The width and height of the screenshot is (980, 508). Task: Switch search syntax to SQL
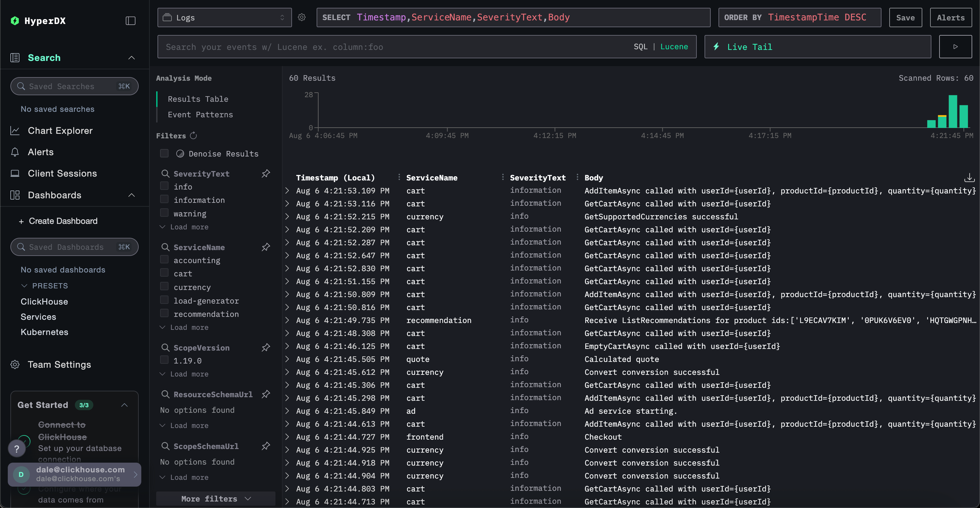click(641, 46)
